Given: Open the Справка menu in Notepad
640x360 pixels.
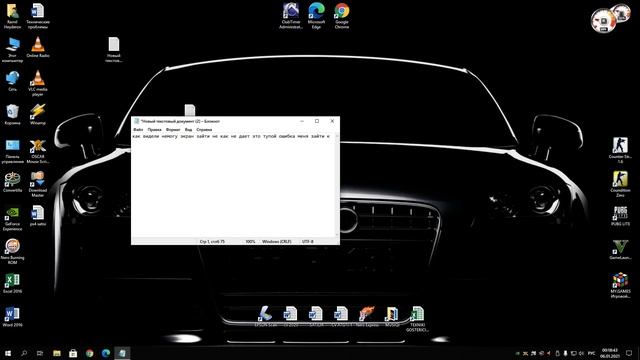Looking at the screenshot, I should [x=204, y=129].
